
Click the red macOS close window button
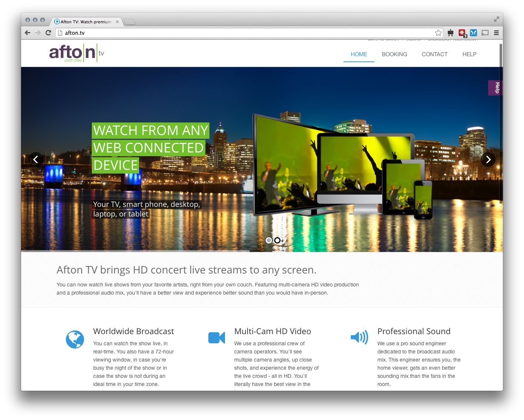pos(28,20)
